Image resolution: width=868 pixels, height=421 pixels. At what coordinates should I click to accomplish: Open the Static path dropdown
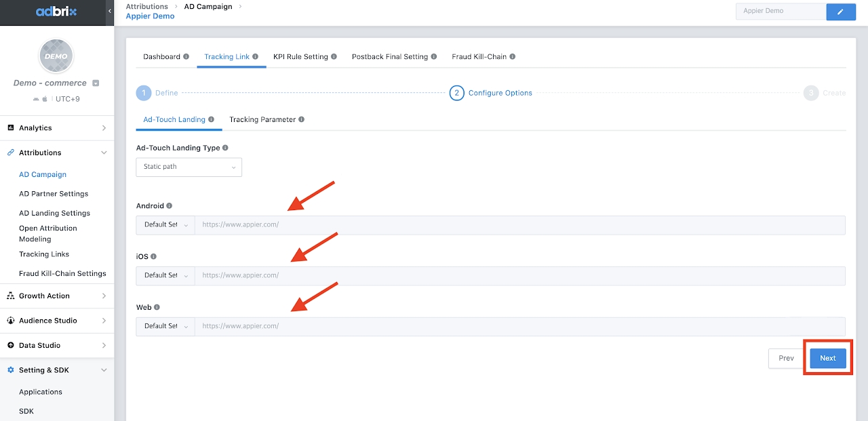tap(189, 167)
